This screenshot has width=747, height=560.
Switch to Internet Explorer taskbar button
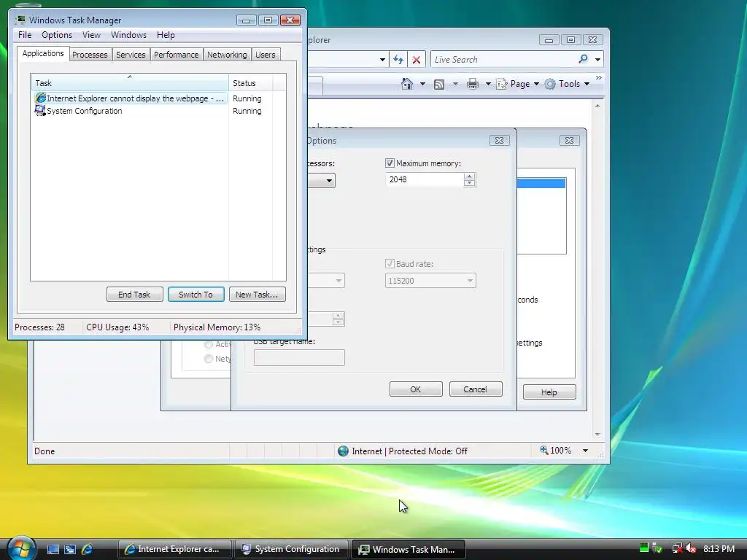(x=175, y=549)
